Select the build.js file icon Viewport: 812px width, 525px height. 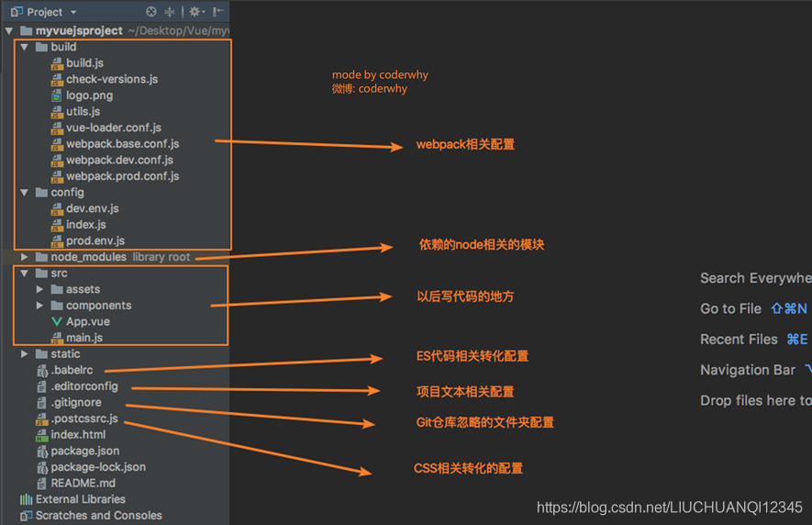click(x=57, y=63)
